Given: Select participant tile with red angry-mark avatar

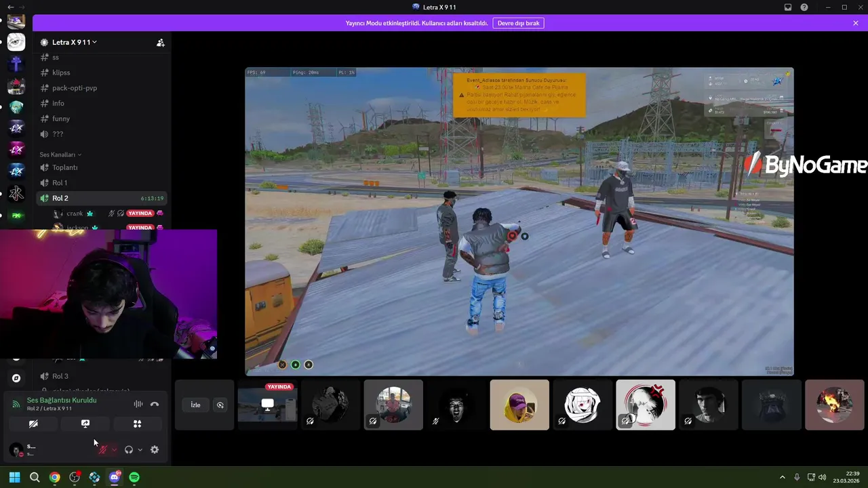Looking at the screenshot, I should (x=646, y=405).
